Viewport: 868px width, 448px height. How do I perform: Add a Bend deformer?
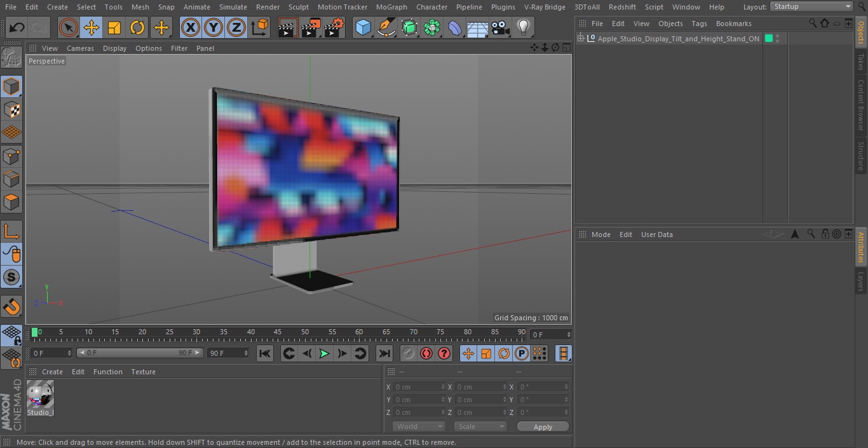pos(455,27)
